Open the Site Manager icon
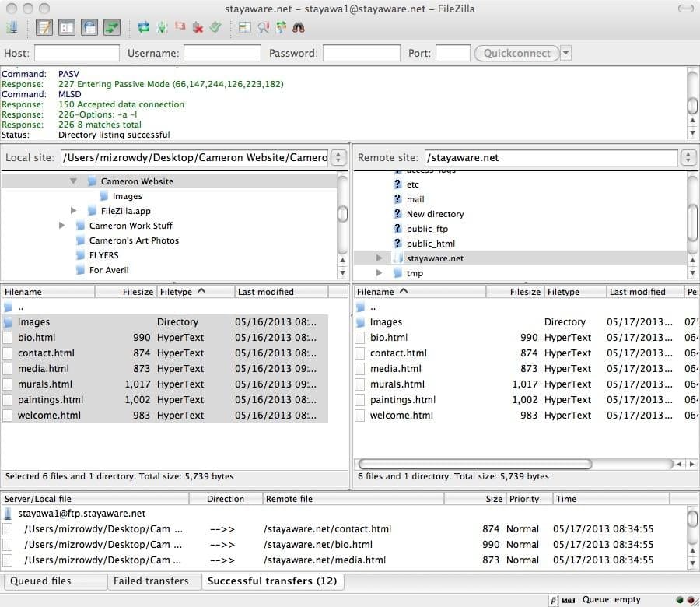The width and height of the screenshot is (700, 607). (x=12, y=28)
